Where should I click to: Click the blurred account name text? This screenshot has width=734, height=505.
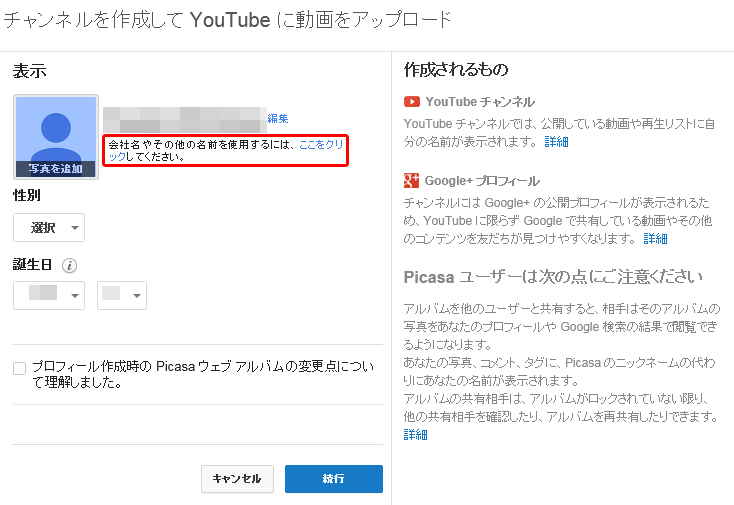coord(185,119)
